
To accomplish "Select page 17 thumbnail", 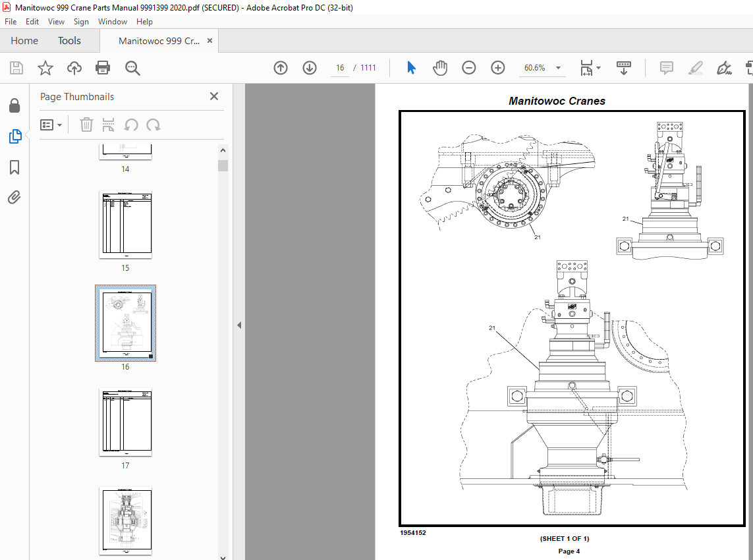I will click(x=125, y=422).
